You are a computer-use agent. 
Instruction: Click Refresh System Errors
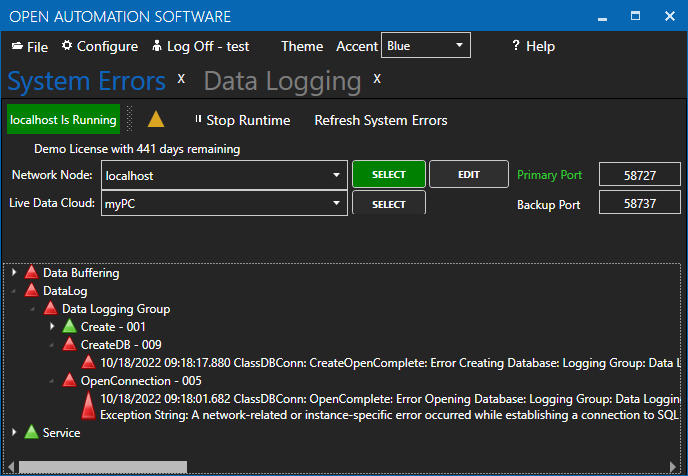click(381, 121)
